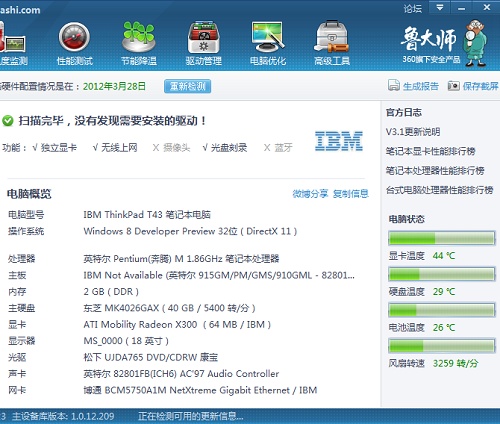Click the 主设备库版本 1.0.12.209 status text

[x=63, y=416]
